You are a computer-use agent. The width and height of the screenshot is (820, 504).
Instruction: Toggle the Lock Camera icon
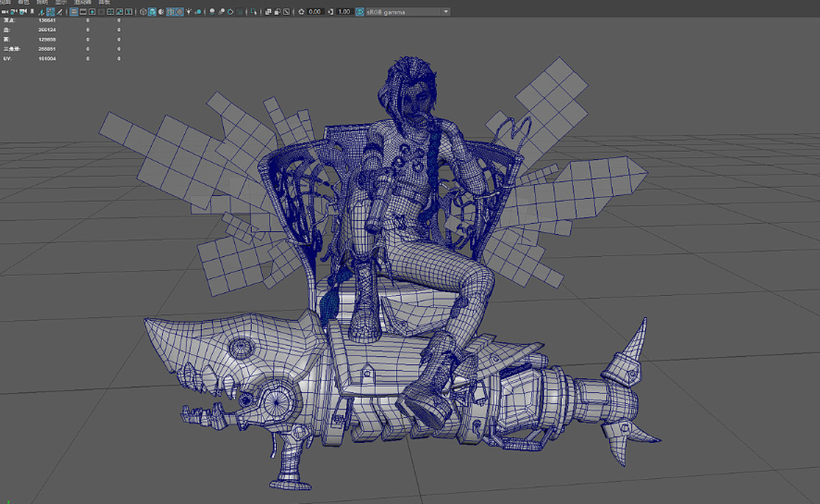pyautogui.click(x=14, y=11)
